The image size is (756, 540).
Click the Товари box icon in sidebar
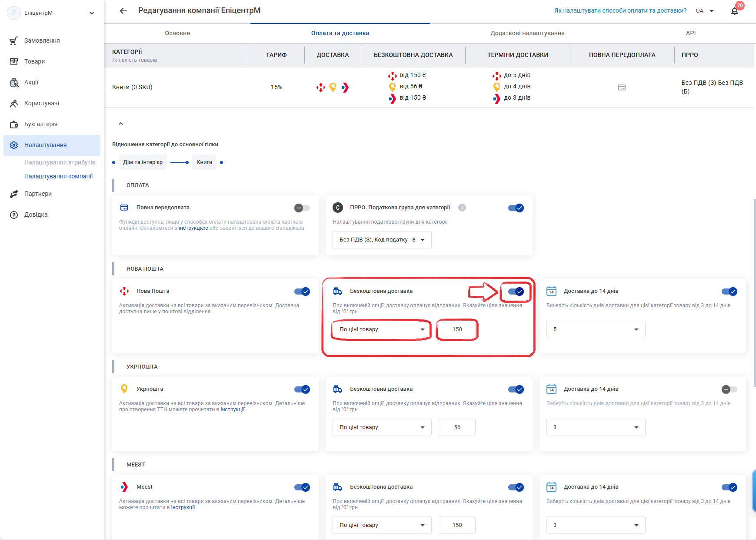pyautogui.click(x=14, y=61)
